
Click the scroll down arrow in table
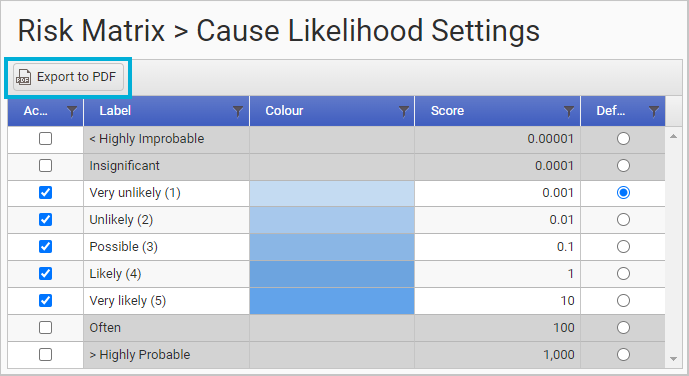(673, 359)
